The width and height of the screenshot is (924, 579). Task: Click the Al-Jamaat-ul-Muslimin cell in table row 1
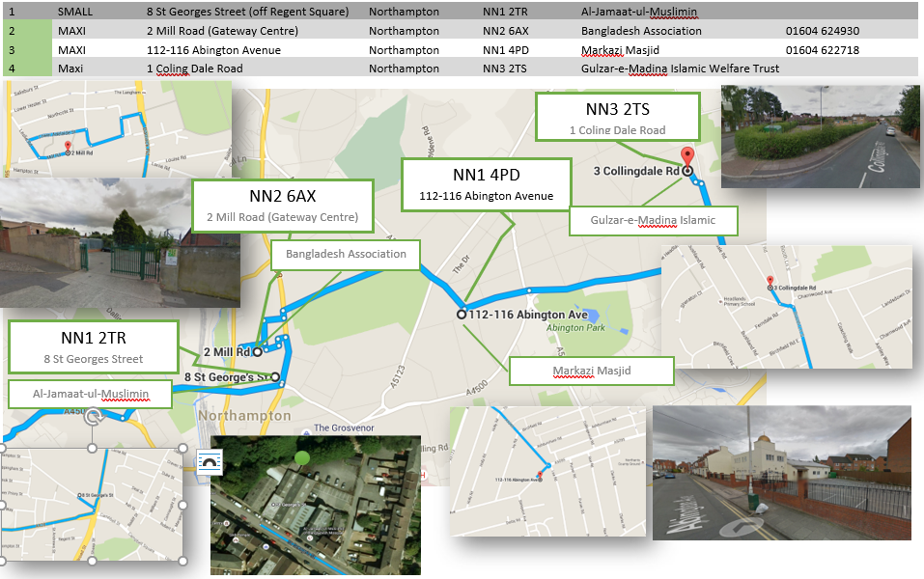pyautogui.click(x=639, y=12)
